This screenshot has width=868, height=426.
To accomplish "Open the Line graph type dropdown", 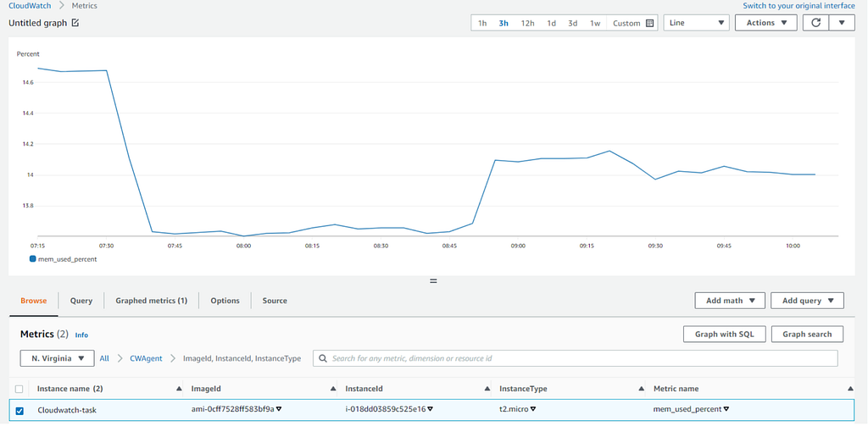I will pyautogui.click(x=696, y=23).
